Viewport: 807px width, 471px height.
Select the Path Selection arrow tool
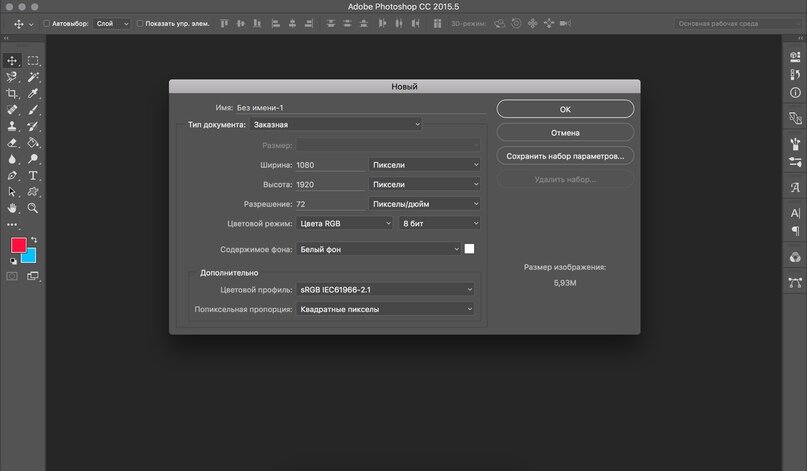[x=12, y=192]
